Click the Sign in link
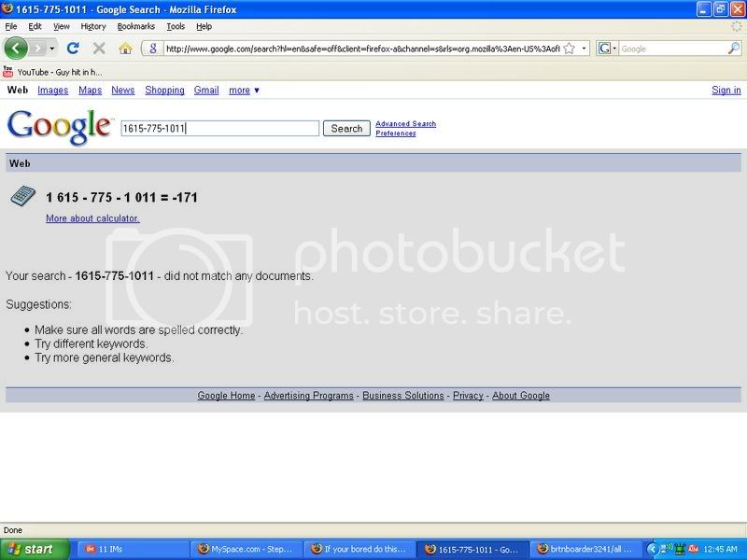The width and height of the screenshot is (747, 560). (726, 90)
